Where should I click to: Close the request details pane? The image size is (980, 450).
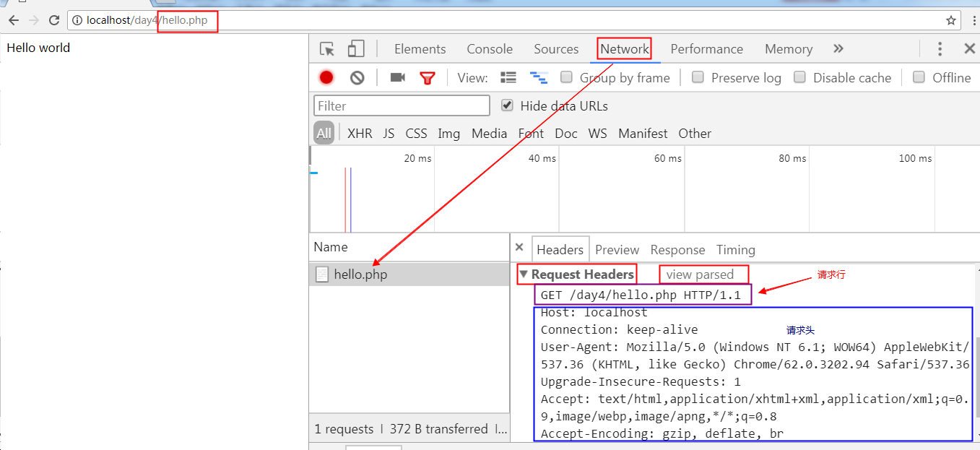pos(519,247)
